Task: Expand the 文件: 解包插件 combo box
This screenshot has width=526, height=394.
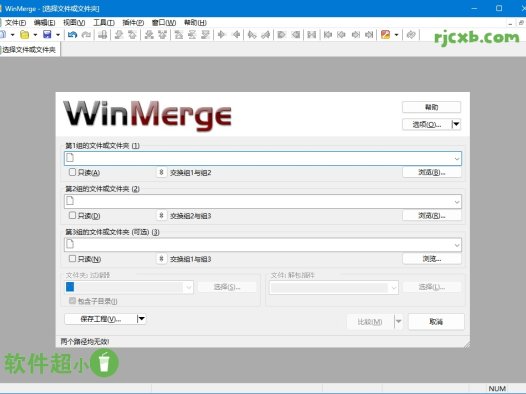Action: (394, 288)
